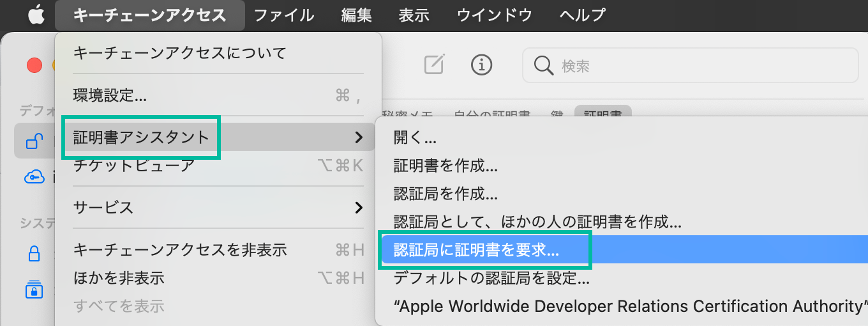The width and height of the screenshot is (868, 326).
Task: Select 認証局として、ほかの人の証明書を作成...
Action: click(623, 222)
